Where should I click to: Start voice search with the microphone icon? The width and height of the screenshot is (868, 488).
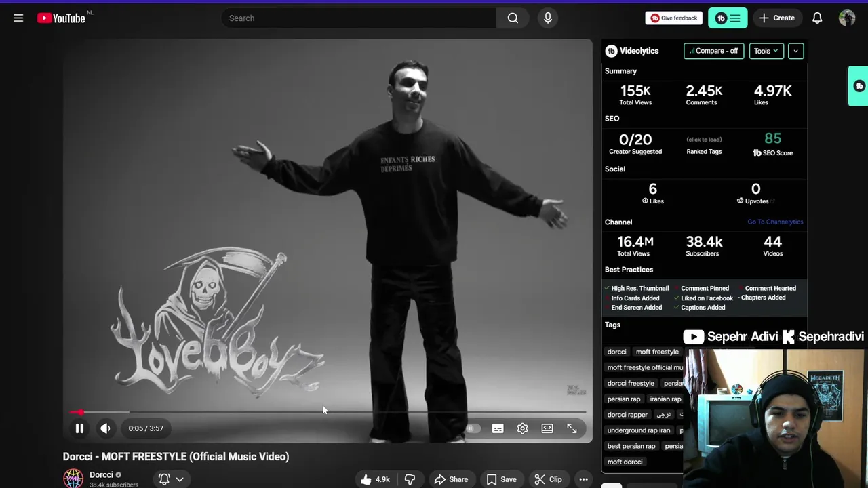pyautogui.click(x=548, y=18)
